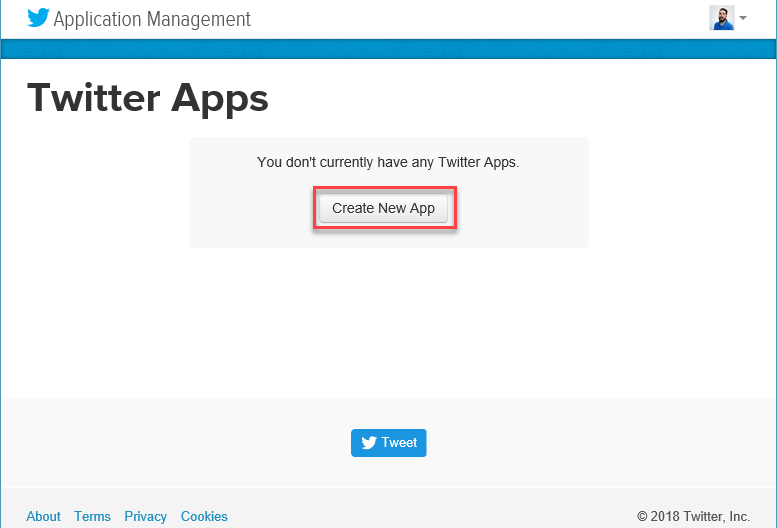Expand the account dropdown arrow beside avatar
Viewport: 777px width, 528px height.
point(743,18)
